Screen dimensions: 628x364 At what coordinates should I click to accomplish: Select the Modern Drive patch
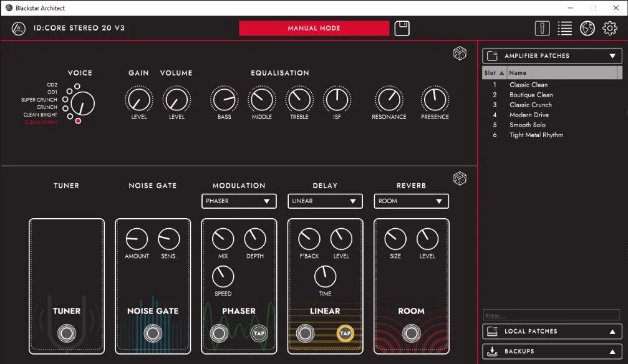(x=528, y=115)
